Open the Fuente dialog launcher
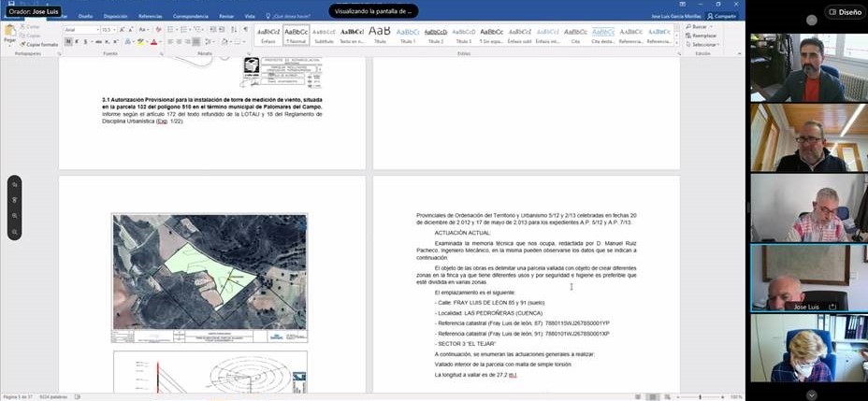Viewport: 868px width, 401px height. pos(161,53)
